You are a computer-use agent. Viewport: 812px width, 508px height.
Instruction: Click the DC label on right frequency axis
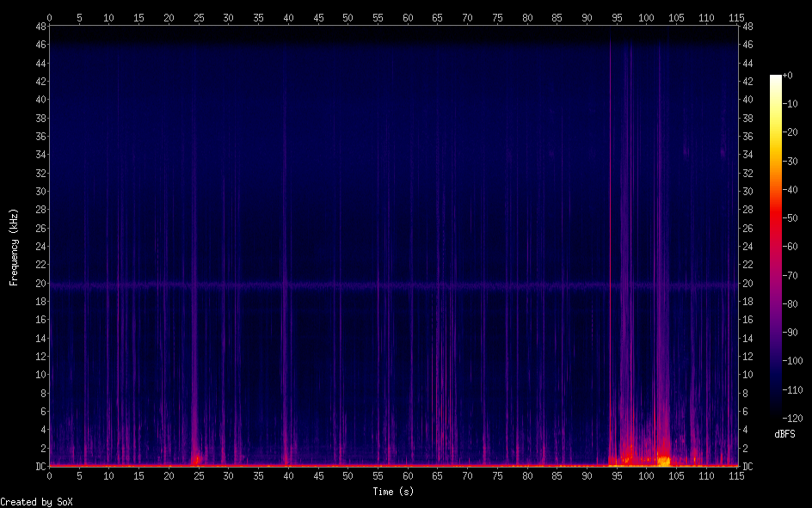click(x=747, y=467)
